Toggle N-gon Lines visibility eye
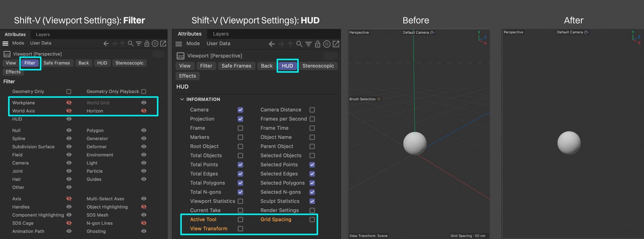 pyautogui.click(x=144, y=223)
